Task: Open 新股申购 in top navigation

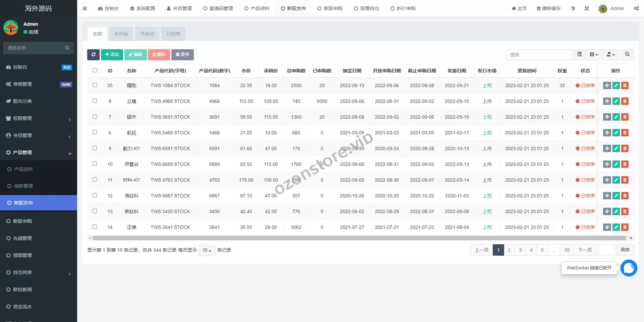Action: (330, 8)
